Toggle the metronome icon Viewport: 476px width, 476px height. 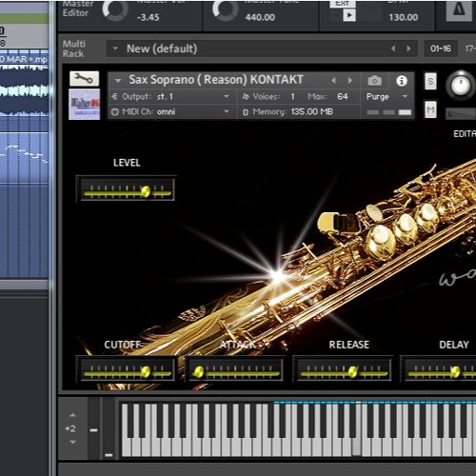point(459,10)
